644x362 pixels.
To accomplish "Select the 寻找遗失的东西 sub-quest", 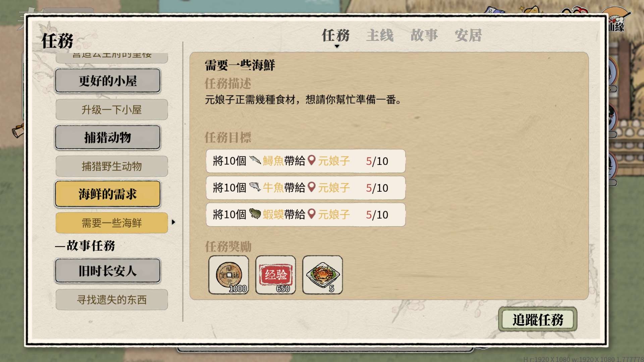I will [x=112, y=300].
